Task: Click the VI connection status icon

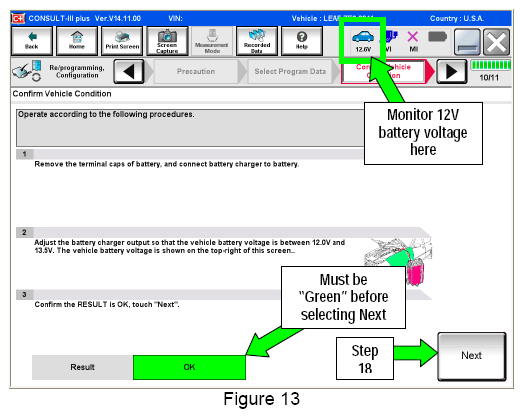Action: tap(389, 41)
